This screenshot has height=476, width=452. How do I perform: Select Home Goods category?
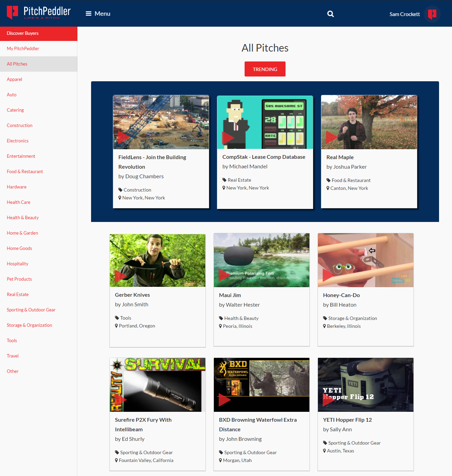(39, 248)
